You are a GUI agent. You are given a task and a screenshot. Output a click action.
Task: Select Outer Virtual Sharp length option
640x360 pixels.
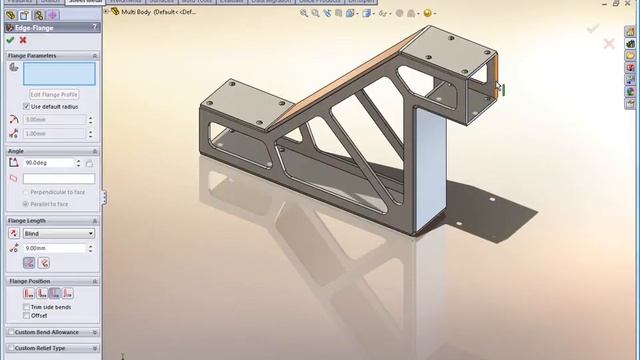pos(29,263)
